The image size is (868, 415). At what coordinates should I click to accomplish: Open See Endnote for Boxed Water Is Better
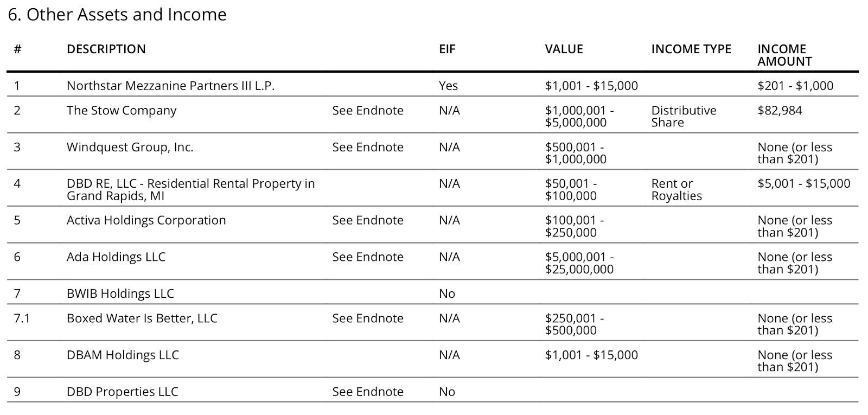pyautogui.click(x=368, y=318)
